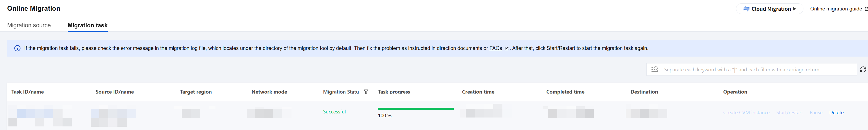The image size is (868, 130).
Task: Click the Migration Status column header
Action: pos(341,92)
